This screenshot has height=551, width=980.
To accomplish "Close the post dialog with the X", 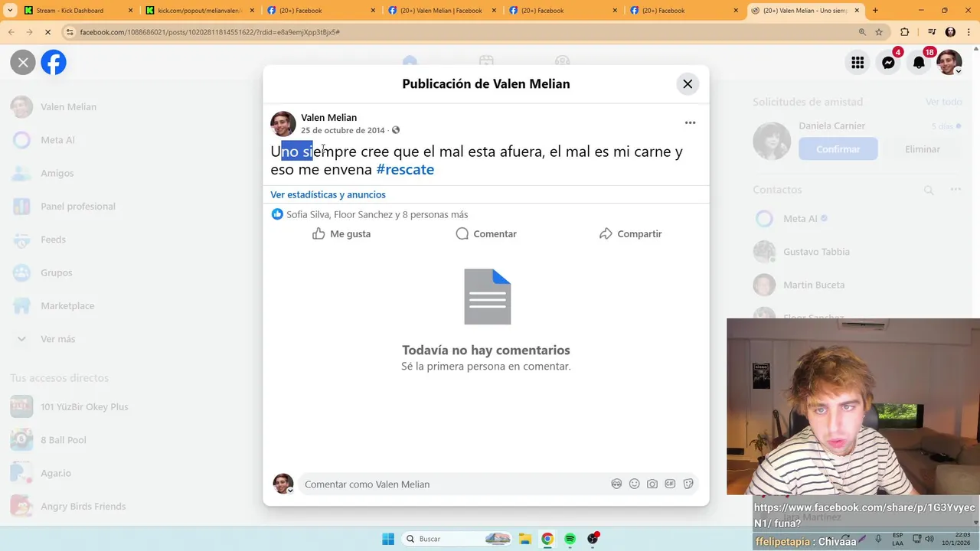I will (688, 84).
